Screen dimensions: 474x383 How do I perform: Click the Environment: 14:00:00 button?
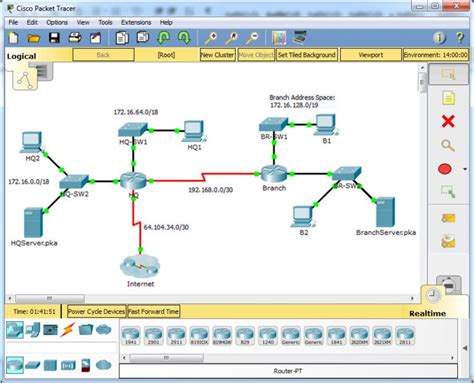(x=436, y=55)
